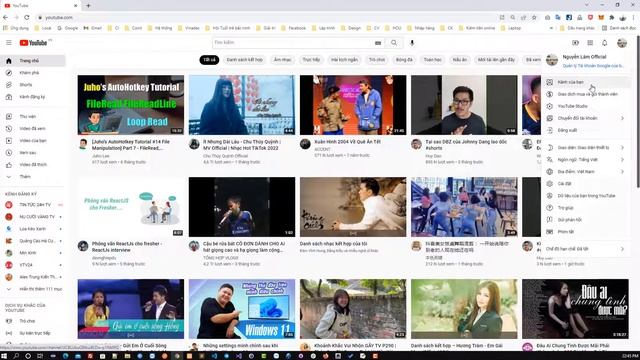
Task: Expand Thêm in the sidebar
Action: [x=33, y=176]
